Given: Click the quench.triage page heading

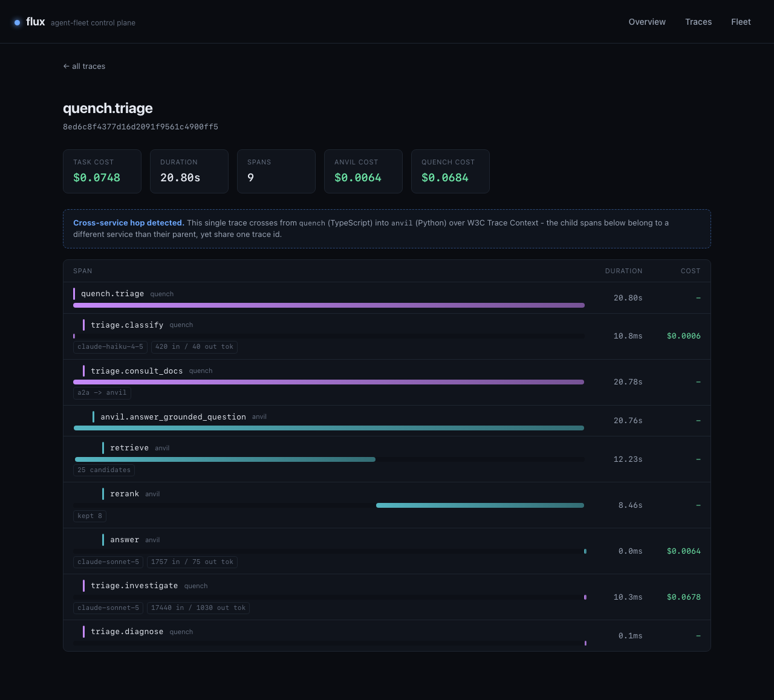Looking at the screenshot, I should coord(108,108).
